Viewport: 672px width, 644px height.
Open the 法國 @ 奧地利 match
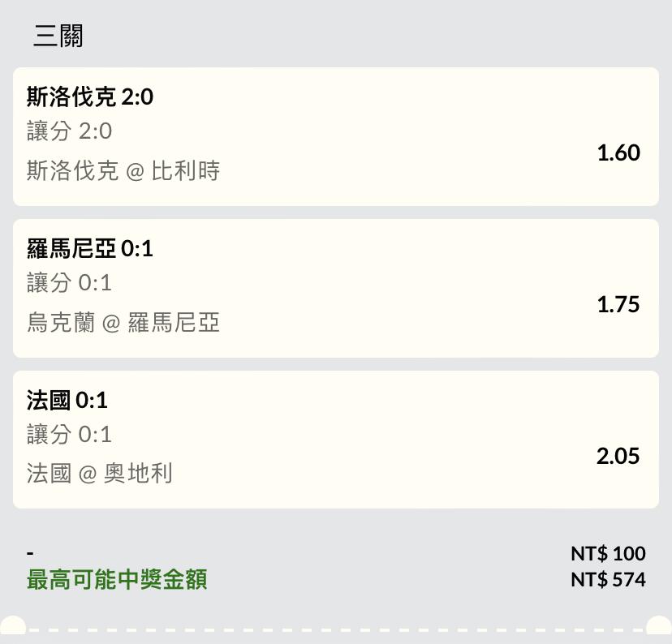tap(99, 474)
